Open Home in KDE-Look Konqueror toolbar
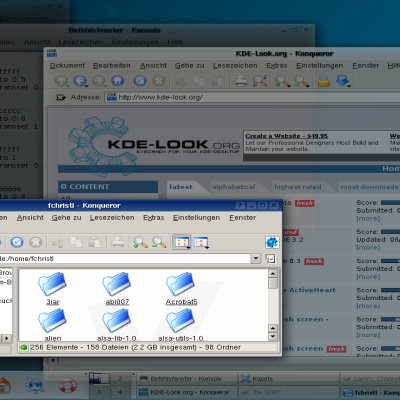This screenshot has height=400, width=400. (x=117, y=81)
